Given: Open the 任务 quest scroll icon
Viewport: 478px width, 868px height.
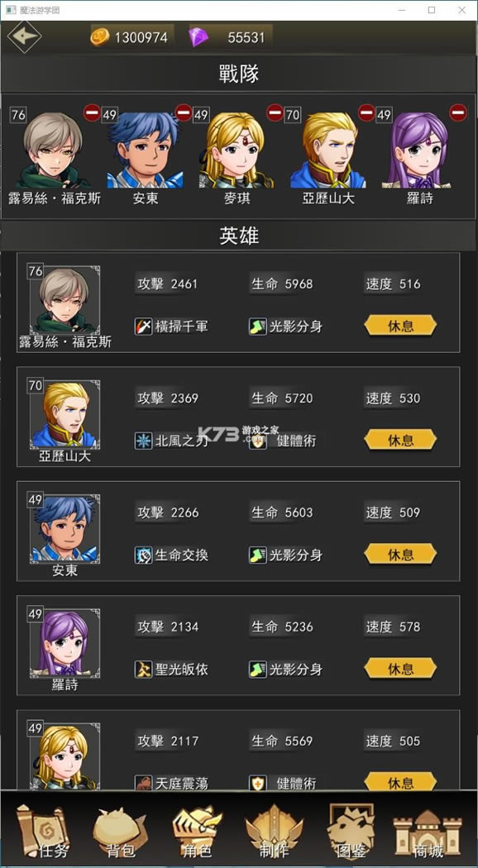Looking at the screenshot, I should [x=42, y=830].
